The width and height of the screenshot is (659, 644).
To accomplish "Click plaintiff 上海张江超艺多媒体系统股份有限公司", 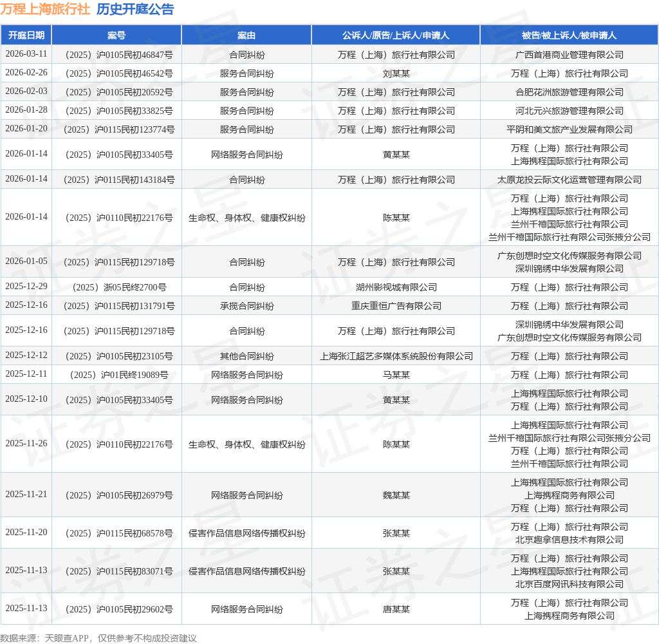I will pos(396,356).
